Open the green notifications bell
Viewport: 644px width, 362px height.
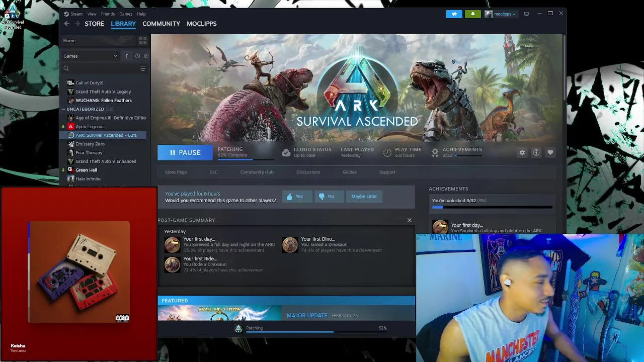click(x=472, y=14)
